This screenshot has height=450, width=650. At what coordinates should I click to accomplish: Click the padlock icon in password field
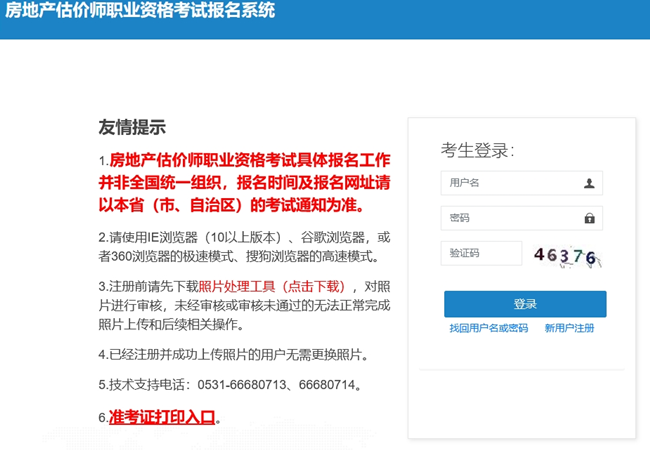click(x=589, y=218)
